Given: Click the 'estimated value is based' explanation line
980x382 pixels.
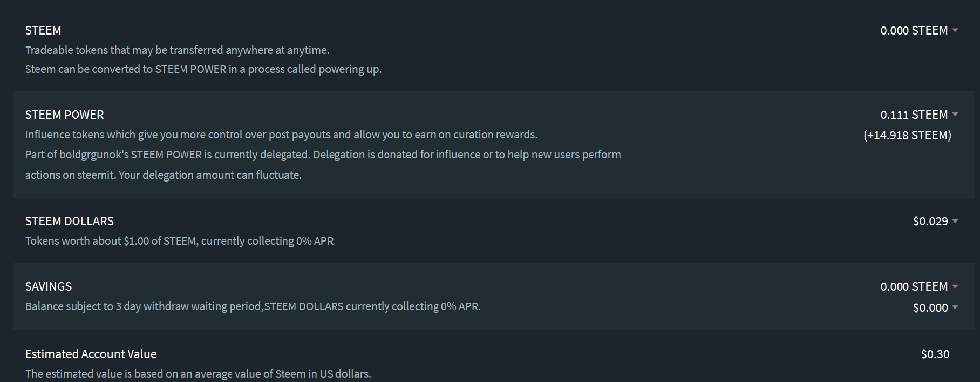Looking at the screenshot, I should point(198,374).
